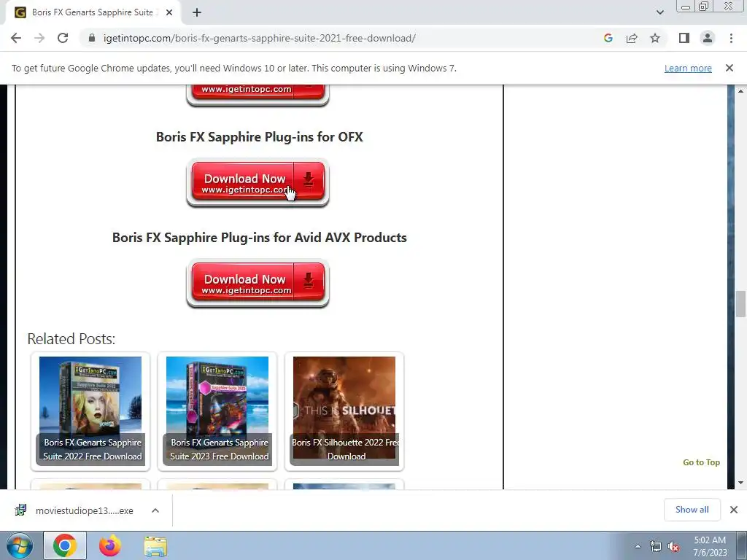
Task: Open the Chrome three-dot menu
Action: 731,38
